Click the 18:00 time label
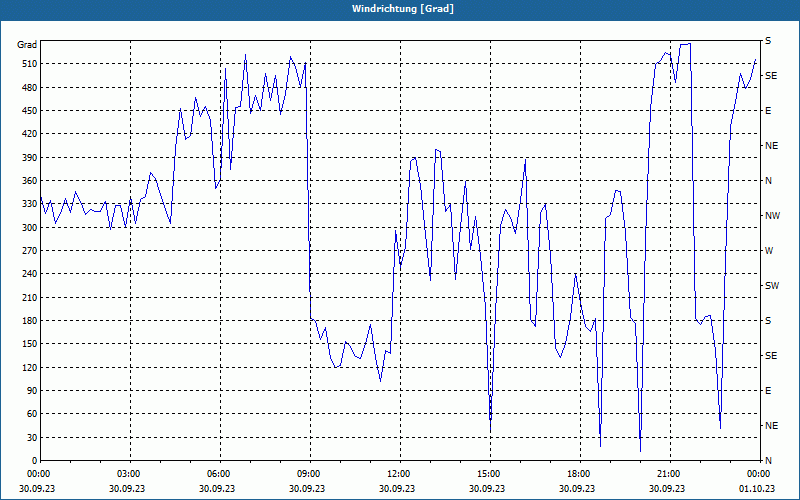Screen dimensions: 800x500 pos(577,474)
